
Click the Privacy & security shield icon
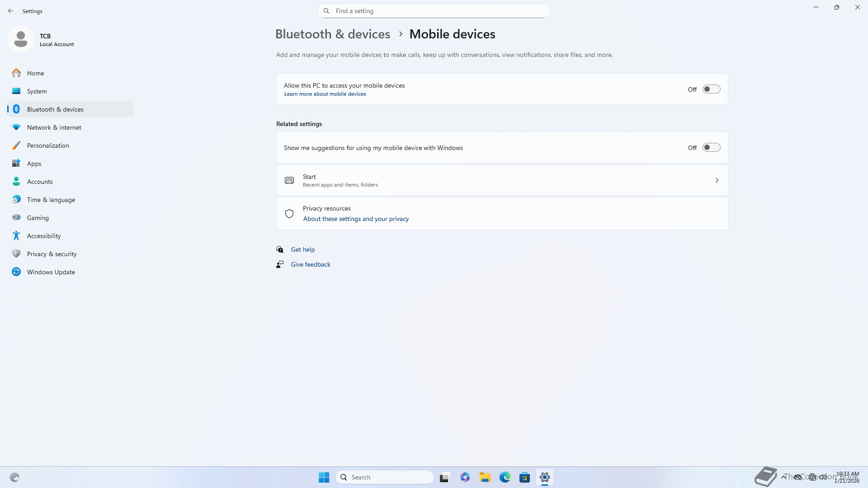(16, 254)
